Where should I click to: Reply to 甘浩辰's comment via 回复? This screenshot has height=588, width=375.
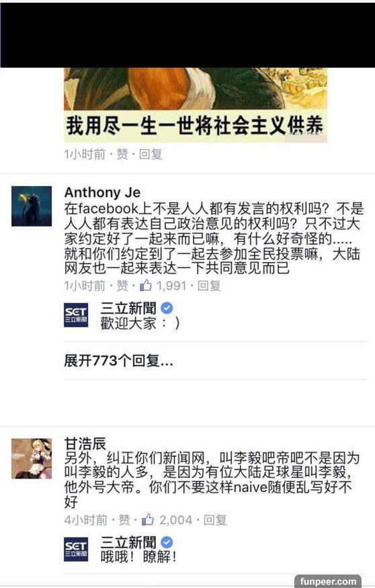[215, 519]
